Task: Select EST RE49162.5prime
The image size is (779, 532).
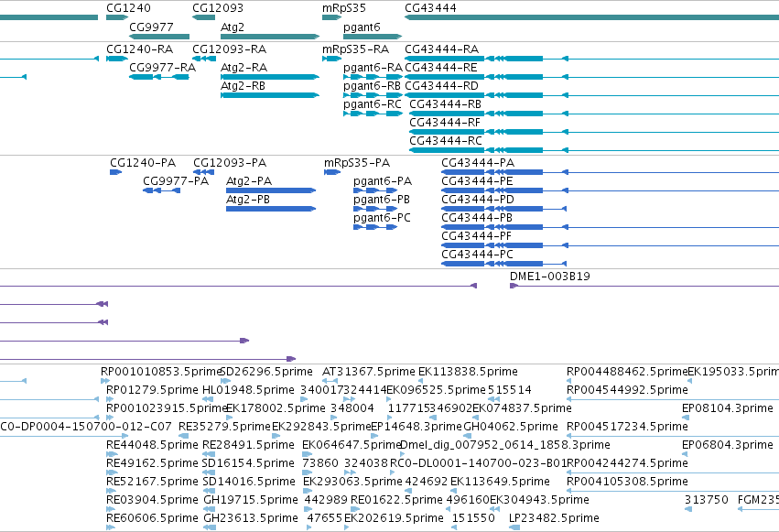Action: tap(112, 472)
